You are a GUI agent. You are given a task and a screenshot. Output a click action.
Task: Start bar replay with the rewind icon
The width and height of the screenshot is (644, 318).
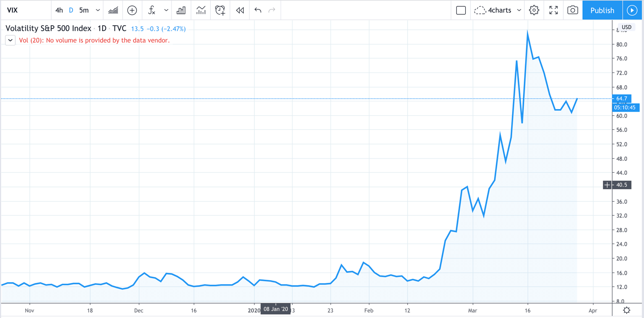240,10
